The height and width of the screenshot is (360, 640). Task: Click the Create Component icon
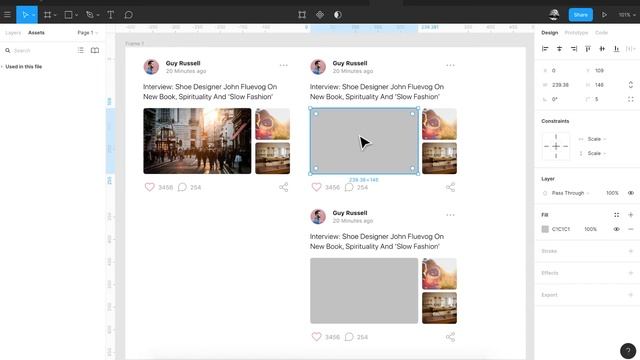click(320, 15)
